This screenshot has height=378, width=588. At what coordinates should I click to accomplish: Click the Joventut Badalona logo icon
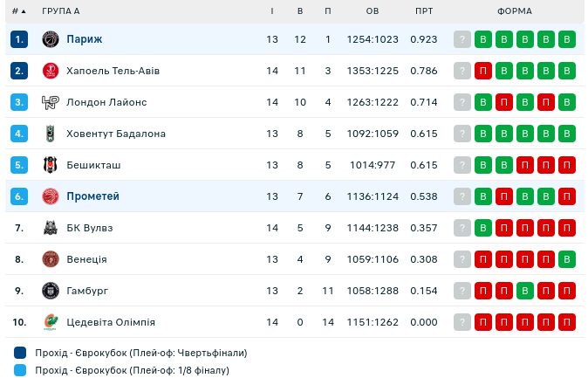coord(50,134)
